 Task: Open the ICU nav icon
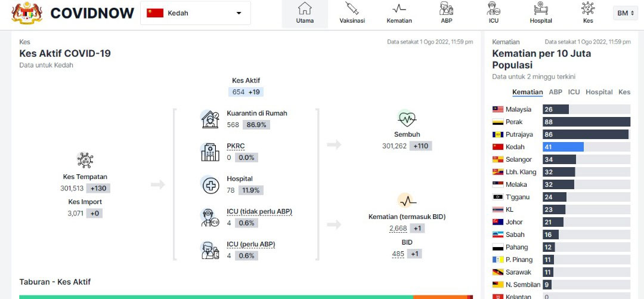[x=494, y=8]
